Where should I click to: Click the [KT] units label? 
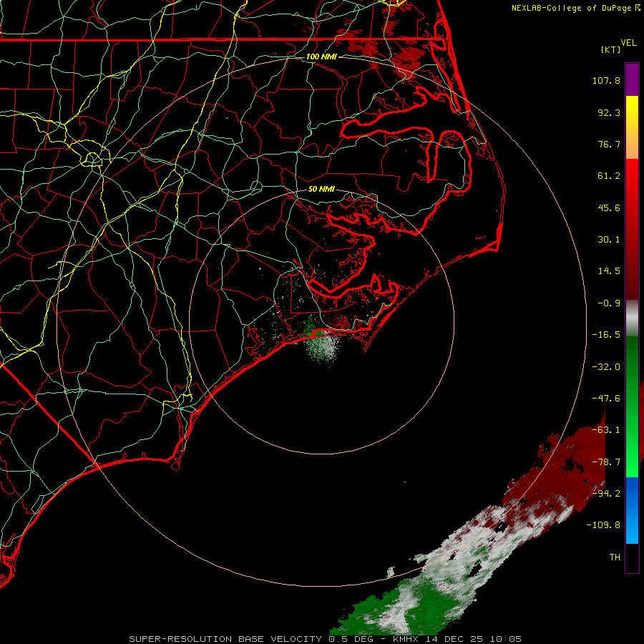pos(611,49)
